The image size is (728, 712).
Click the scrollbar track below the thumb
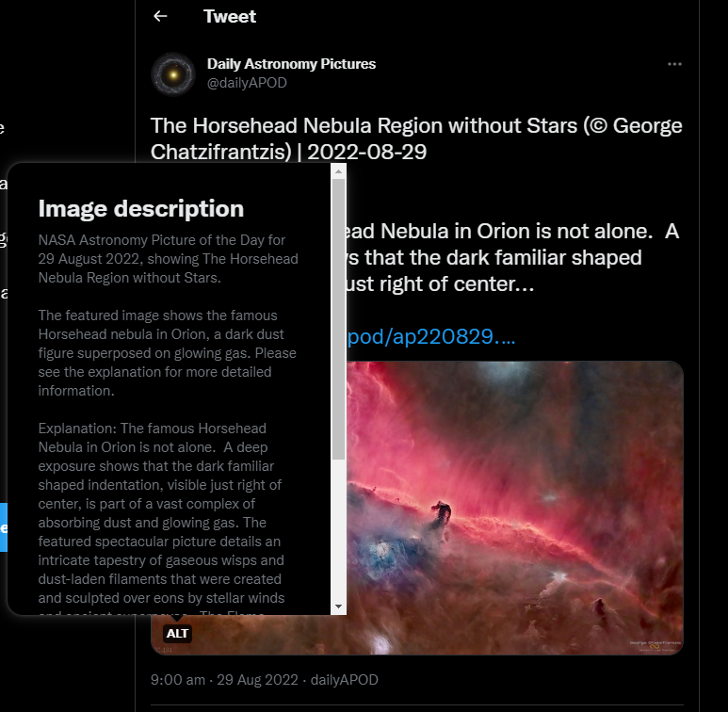click(x=338, y=529)
